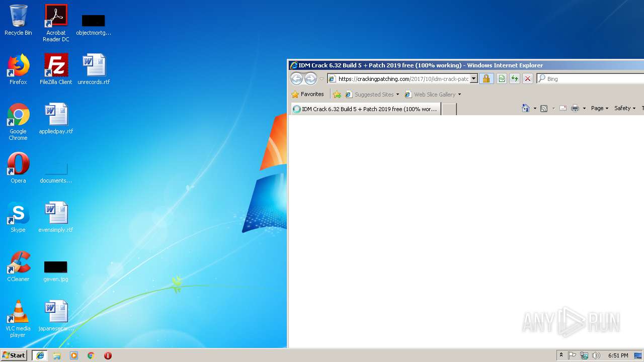Refresh the page with green arrows icon
Image resolution: width=644 pixels, height=362 pixels.
[514, 78]
